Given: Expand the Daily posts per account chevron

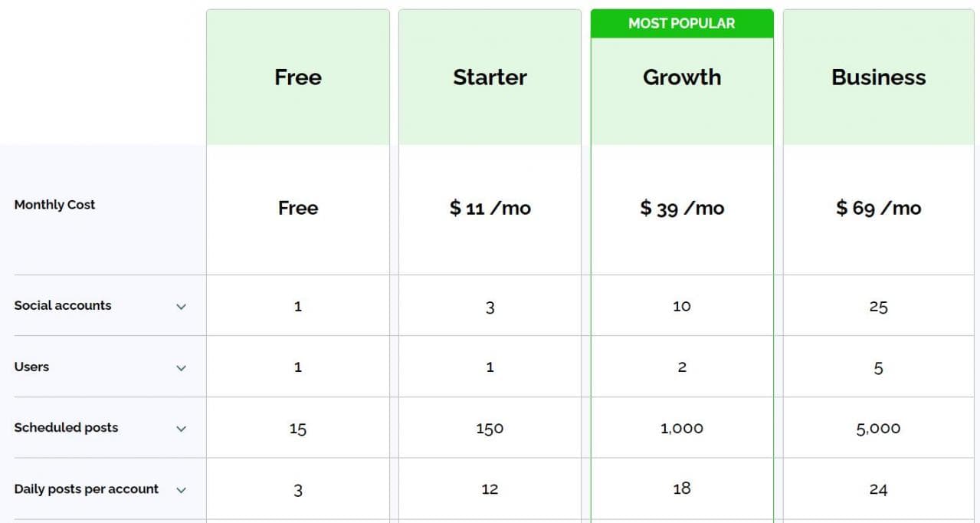Looking at the screenshot, I should point(181,490).
